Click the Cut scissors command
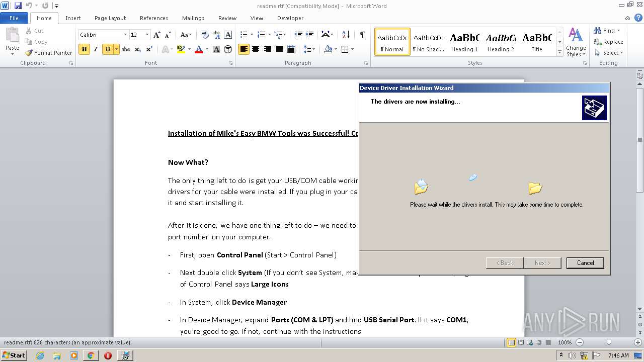644x362 pixels. click(34, 31)
